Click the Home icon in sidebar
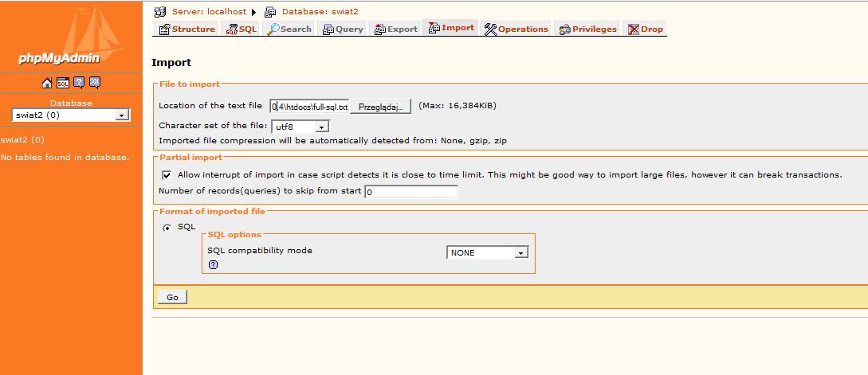 tap(47, 83)
